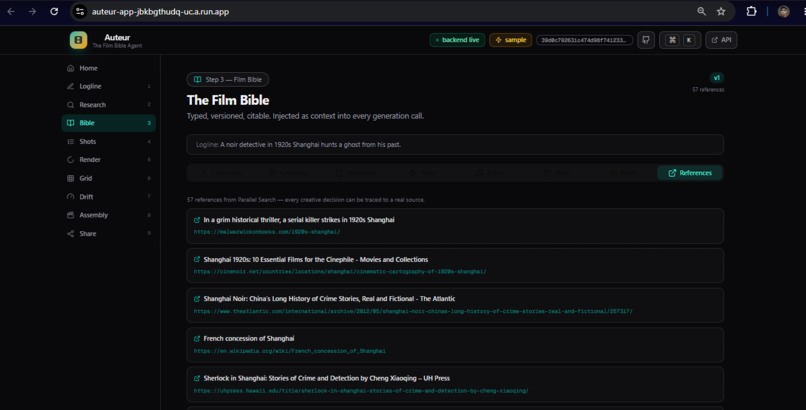The width and height of the screenshot is (806, 410).
Task: Go to Home in the sidebar
Action: pyautogui.click(x=108, y=68)
